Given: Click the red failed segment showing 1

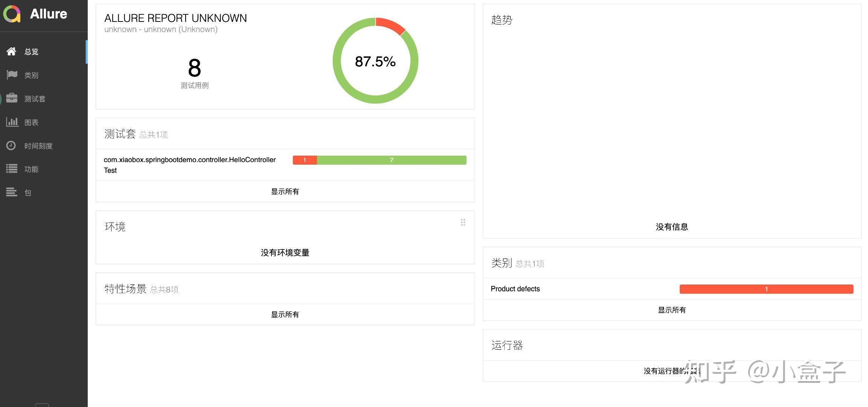Looking at the screenshot, I should (x=305, y=160).
